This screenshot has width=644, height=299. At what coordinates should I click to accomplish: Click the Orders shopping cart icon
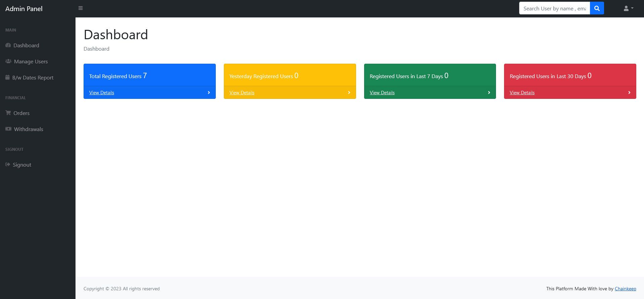(8, 113)
